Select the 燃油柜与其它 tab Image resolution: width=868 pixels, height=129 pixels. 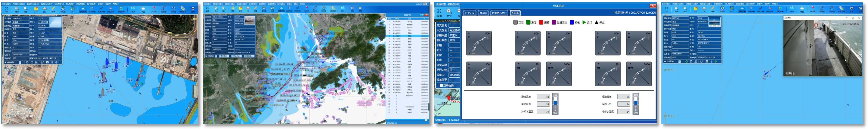tap(499, 13)
